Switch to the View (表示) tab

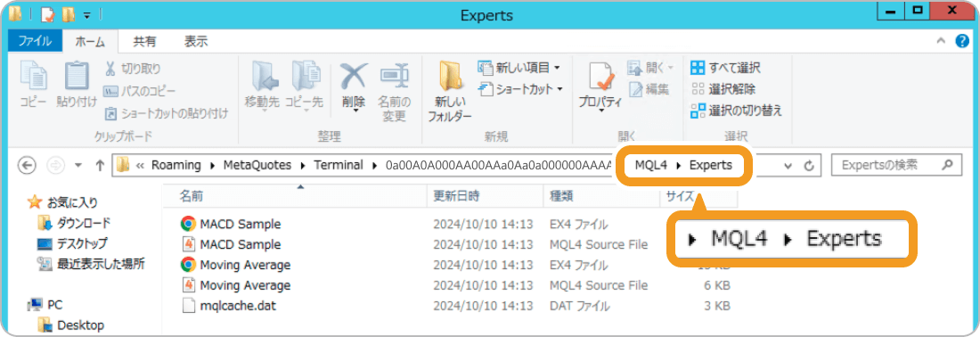click(196, 42)
